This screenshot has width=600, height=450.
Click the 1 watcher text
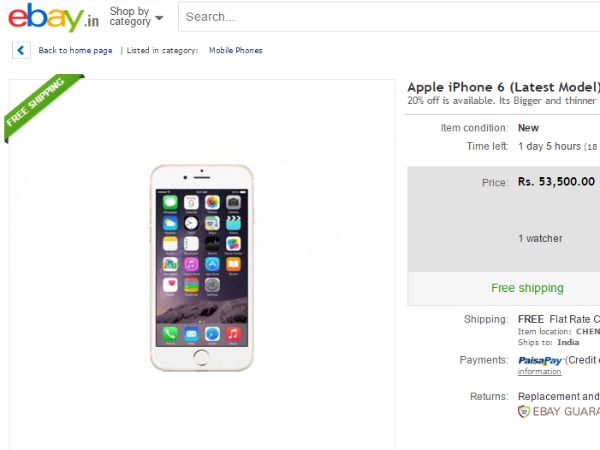click(x=540, y=238)
